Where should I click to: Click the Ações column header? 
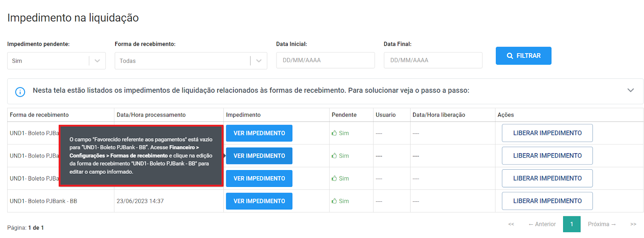tap(506, 115)
